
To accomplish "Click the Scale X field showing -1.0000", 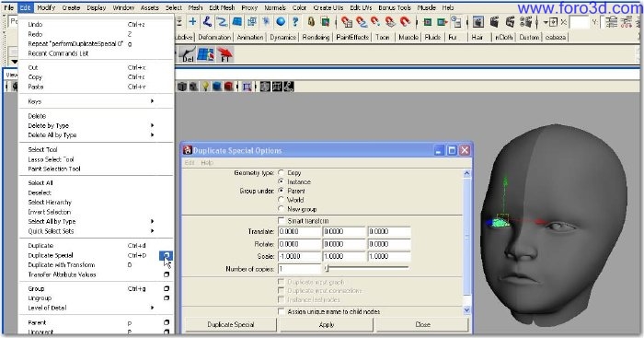I will coord(299,256).
